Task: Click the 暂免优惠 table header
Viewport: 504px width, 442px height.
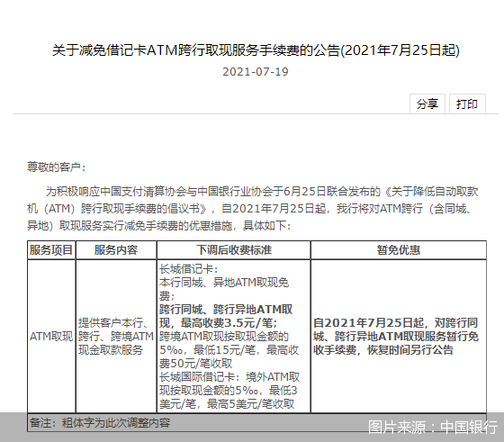Action: coord(399,249)
